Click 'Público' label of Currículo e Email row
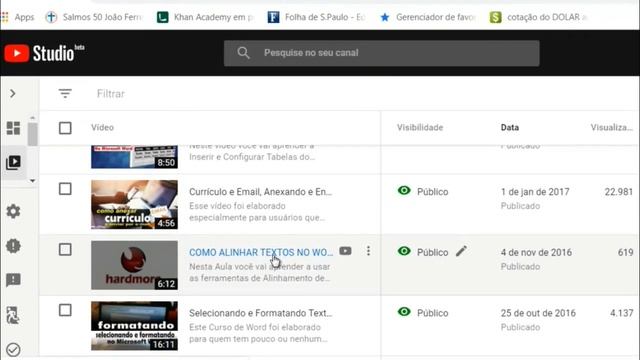 pyautogui.click(x=433, y=192)
